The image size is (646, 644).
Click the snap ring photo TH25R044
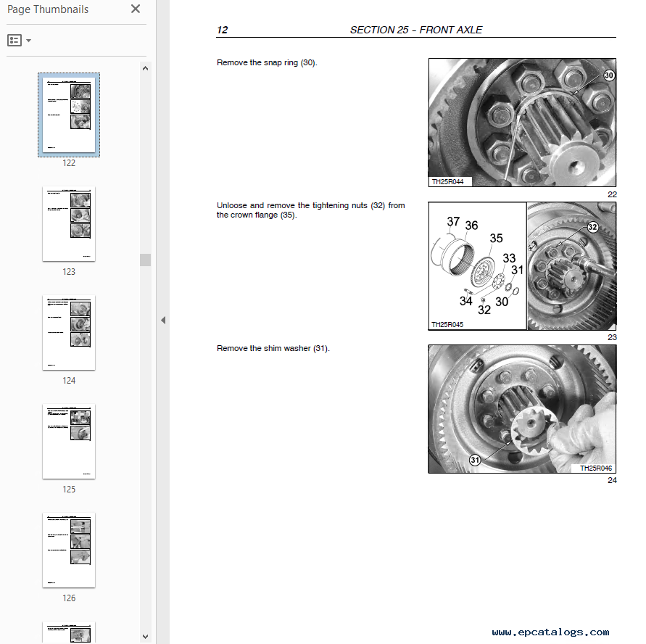pyautogui.click(x=522, y=123)
